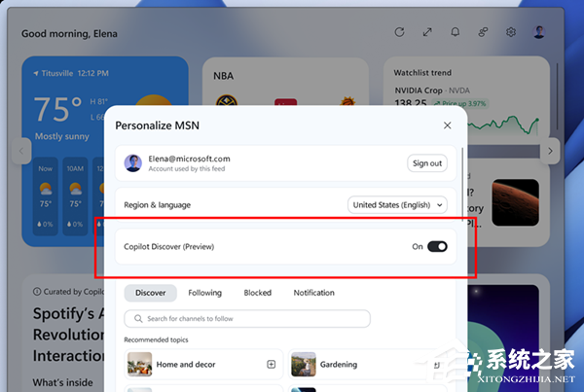Open the Notification tab
584x392 pixels.
coord(314,293)
